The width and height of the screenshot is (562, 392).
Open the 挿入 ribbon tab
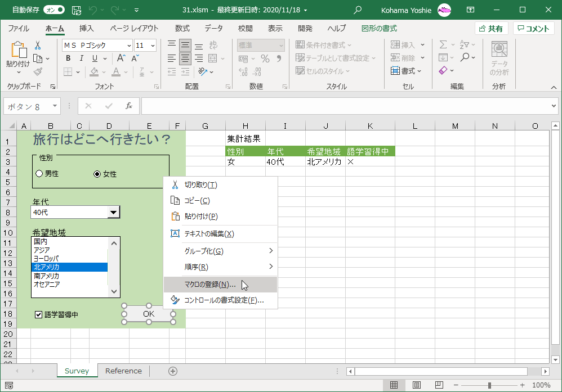click(86, 28)
